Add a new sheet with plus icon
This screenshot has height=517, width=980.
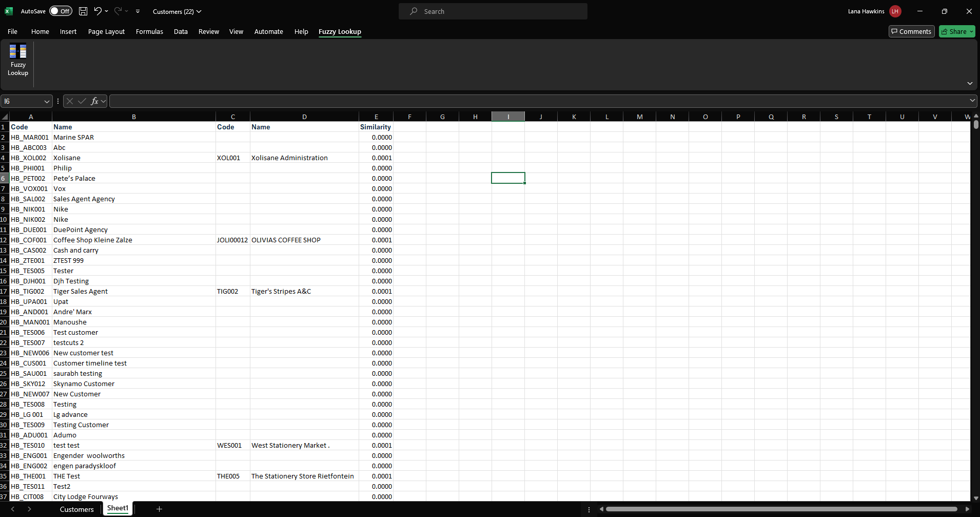coord(160,509)
